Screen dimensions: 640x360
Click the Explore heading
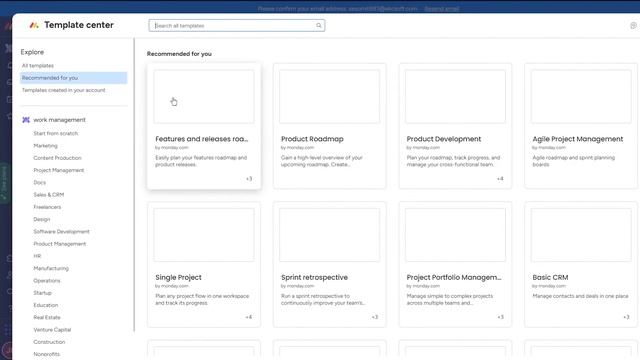32,52
